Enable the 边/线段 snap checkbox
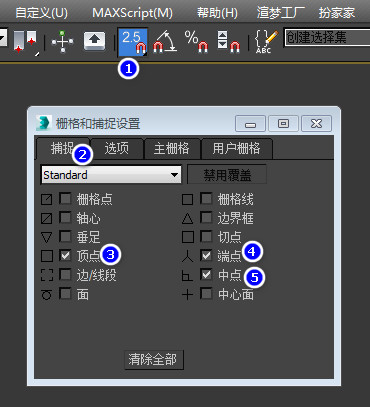This screenshot has height=407, width=370. tap(65, 275)
